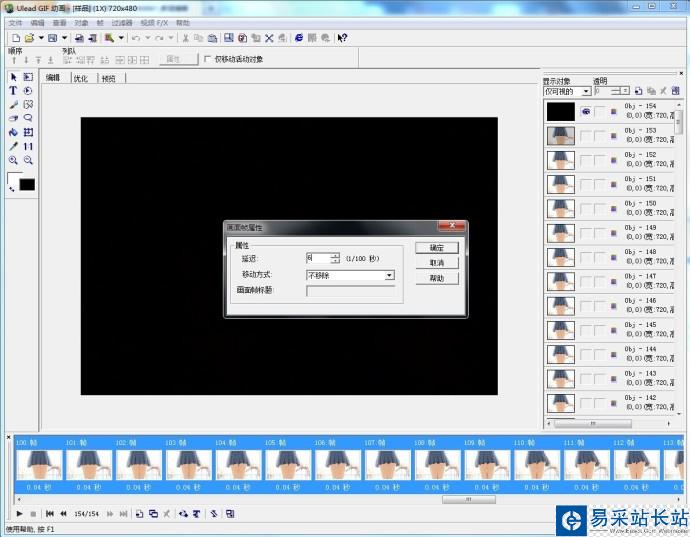
Task: Click the black background color swatch
Action: coord(27,185)
